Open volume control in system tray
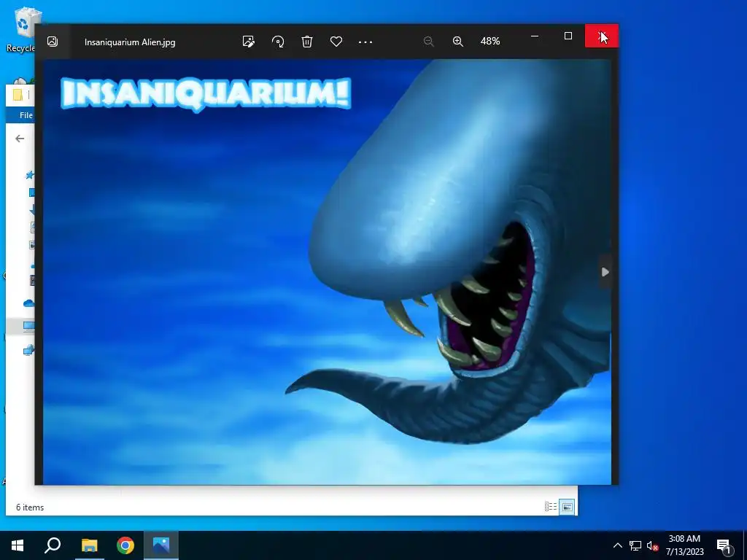 point(652,545)
